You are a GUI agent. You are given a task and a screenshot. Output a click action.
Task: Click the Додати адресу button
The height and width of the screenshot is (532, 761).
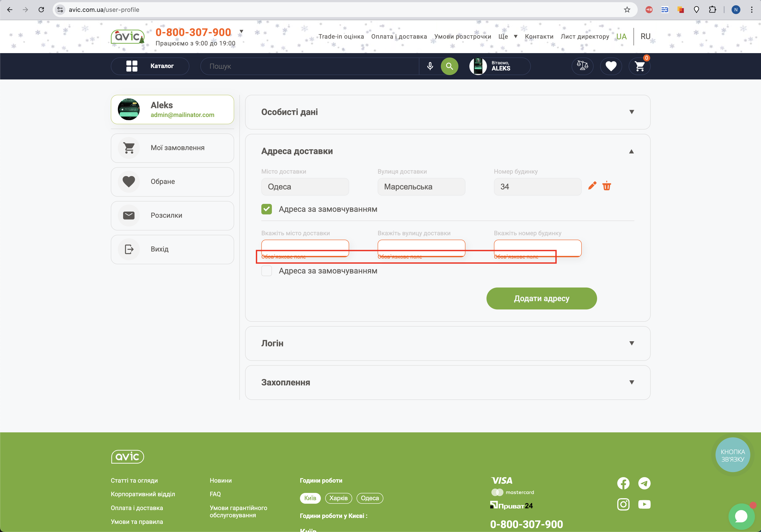(x=541, y=298)
